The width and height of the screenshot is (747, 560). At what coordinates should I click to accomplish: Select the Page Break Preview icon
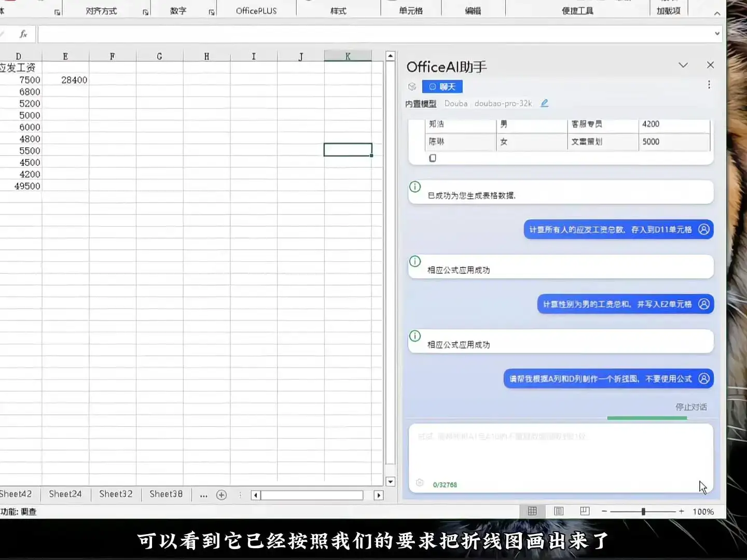pos(585,511)
